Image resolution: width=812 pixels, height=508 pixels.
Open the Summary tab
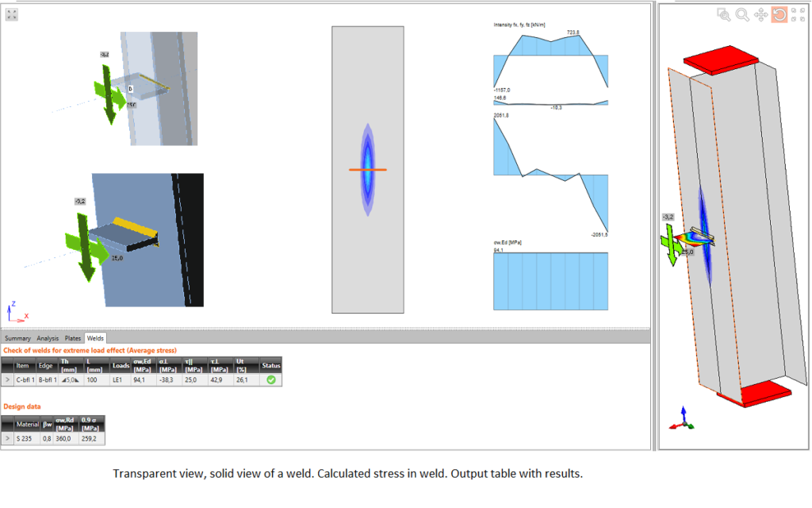18,338
